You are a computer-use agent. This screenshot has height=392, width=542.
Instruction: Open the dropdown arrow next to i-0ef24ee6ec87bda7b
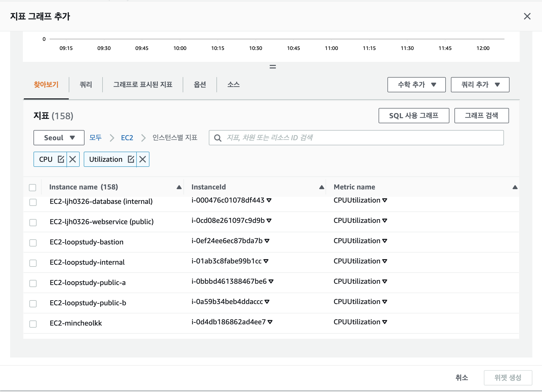pos(267,241)
